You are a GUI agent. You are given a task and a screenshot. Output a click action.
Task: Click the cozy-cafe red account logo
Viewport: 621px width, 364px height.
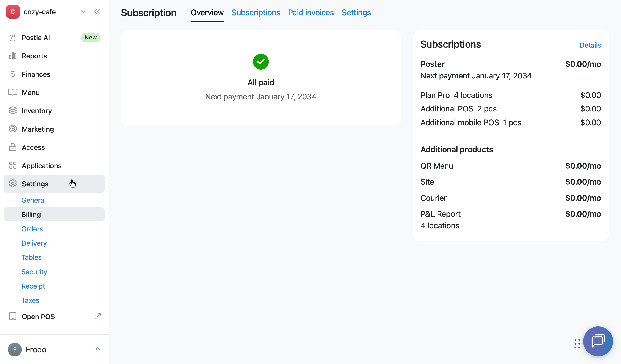13,12
